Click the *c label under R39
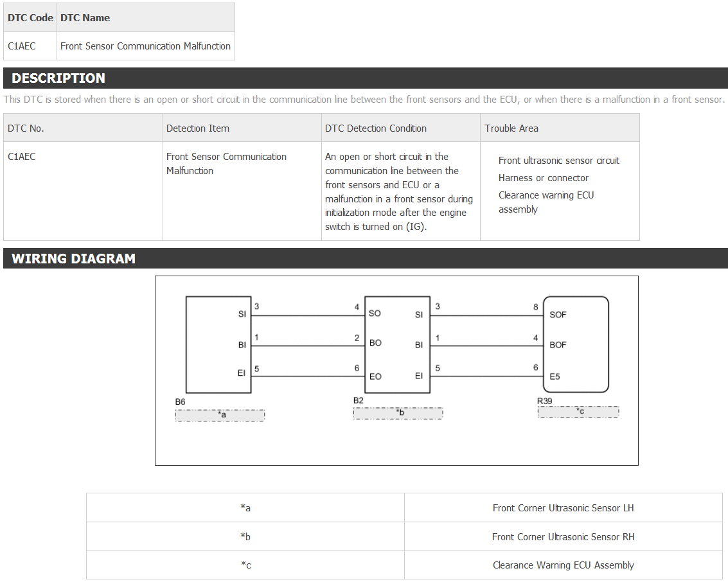The width and height of the screenshot is (728, 582). (x=578, y=412)
